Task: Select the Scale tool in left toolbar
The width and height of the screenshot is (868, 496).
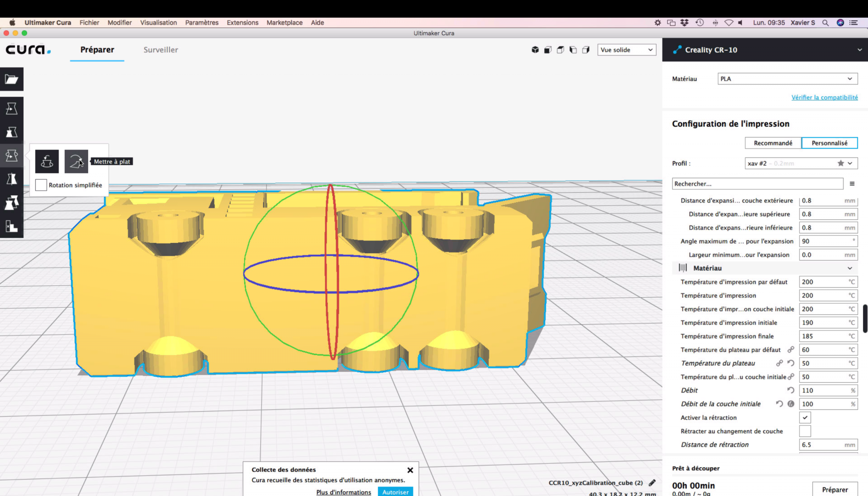Action: 11,132
